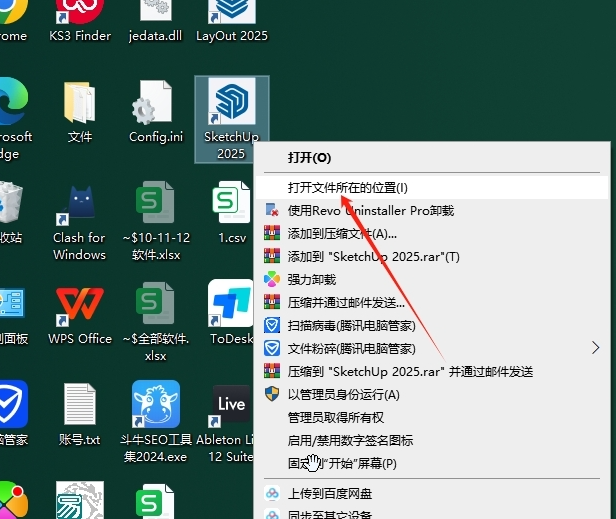Choose 添加到压缩文件(A)...

pyautogui.click(x=431, y=234)
